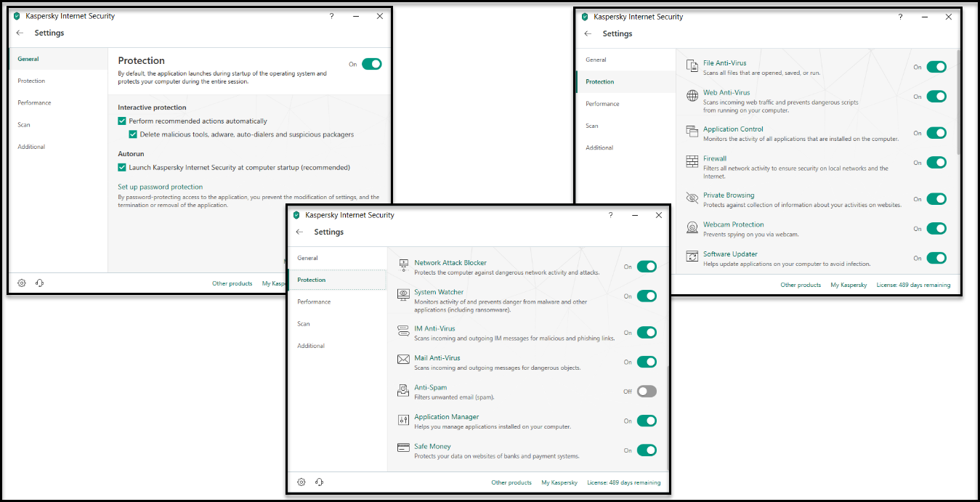This screenshot has width=980, height=502.
Task: Click the Application Manager icon
Action: pyautogui.click(x=403, y=420)
